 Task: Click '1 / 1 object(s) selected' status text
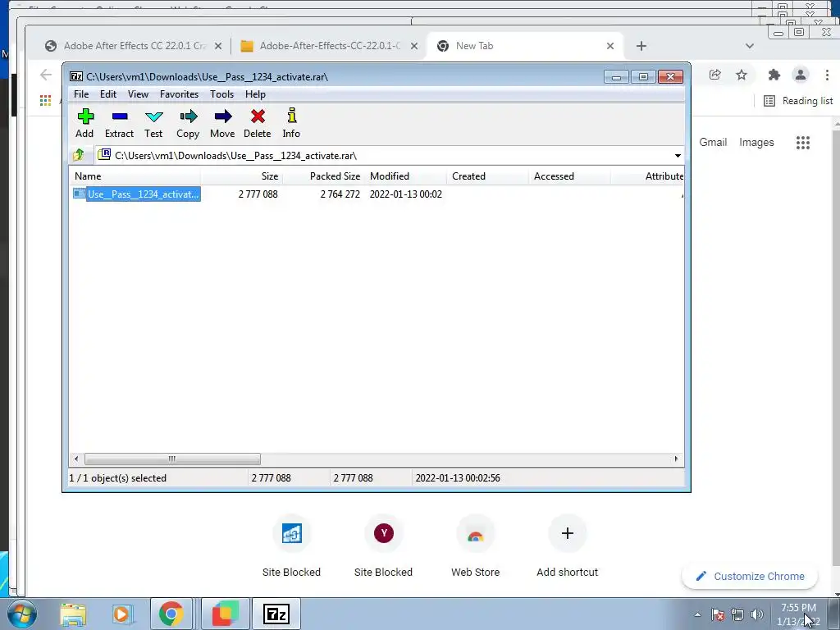click(118, 478)
